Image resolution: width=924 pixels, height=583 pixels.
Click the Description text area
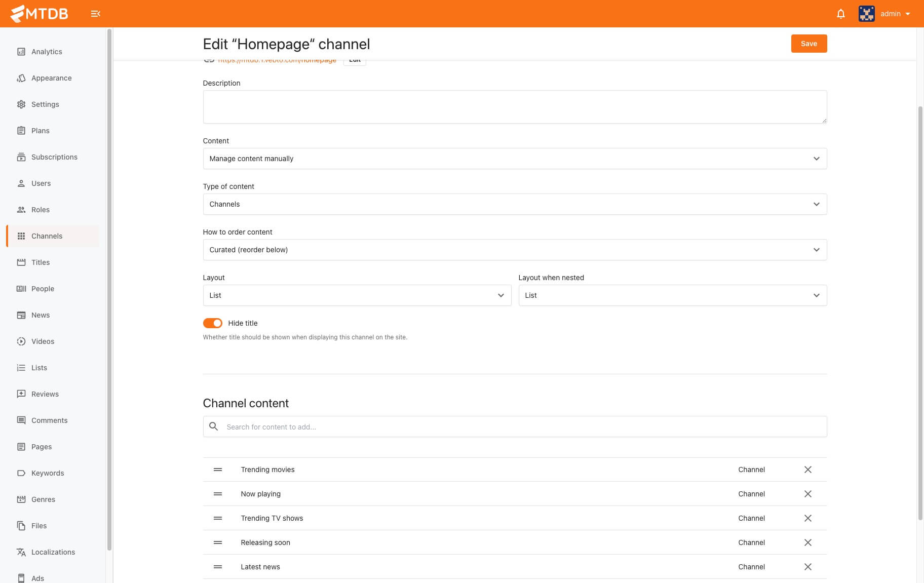[x=514, y=107]
